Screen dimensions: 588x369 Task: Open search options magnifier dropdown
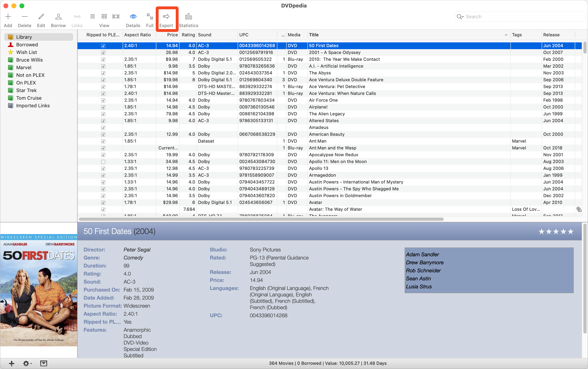coord(460,17)
